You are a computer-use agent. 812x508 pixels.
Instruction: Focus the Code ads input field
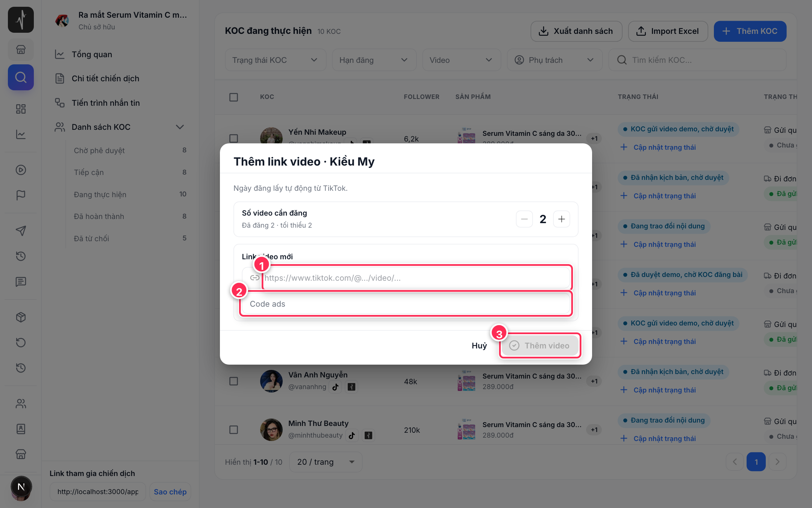click(406, 304)
